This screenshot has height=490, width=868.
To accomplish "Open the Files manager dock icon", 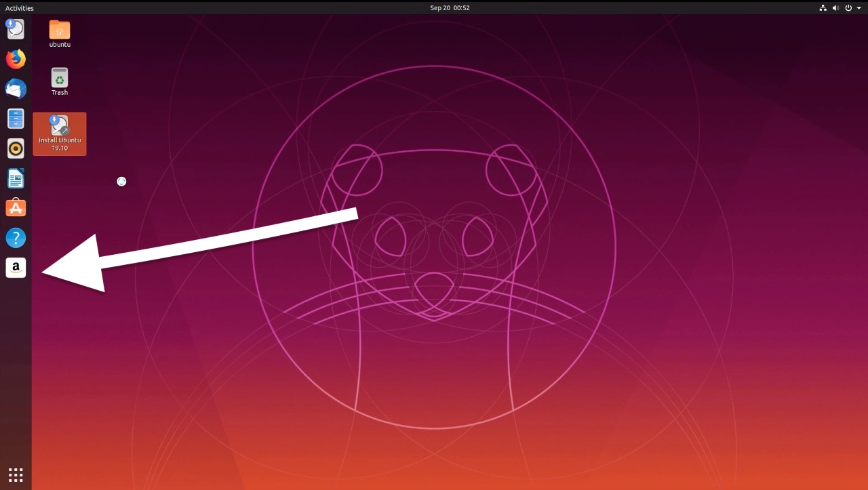I will click(x=16, y=119).
